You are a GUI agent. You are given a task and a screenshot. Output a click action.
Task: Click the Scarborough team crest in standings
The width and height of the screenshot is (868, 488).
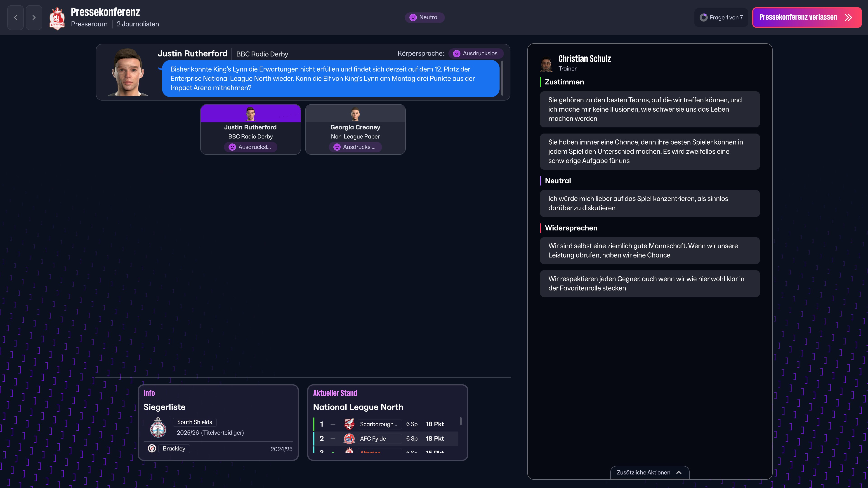pyautogui.click(x=349, y=424)
